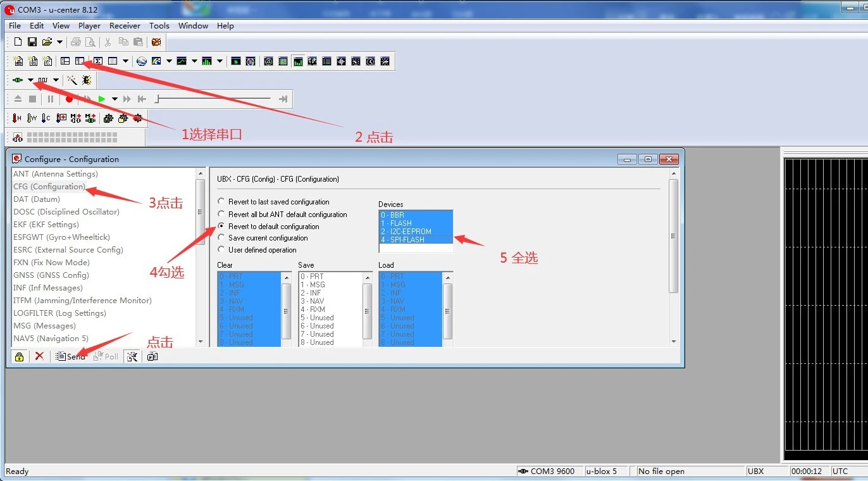
Task: Click the Send button in Configure window
Action: (70, 356)
